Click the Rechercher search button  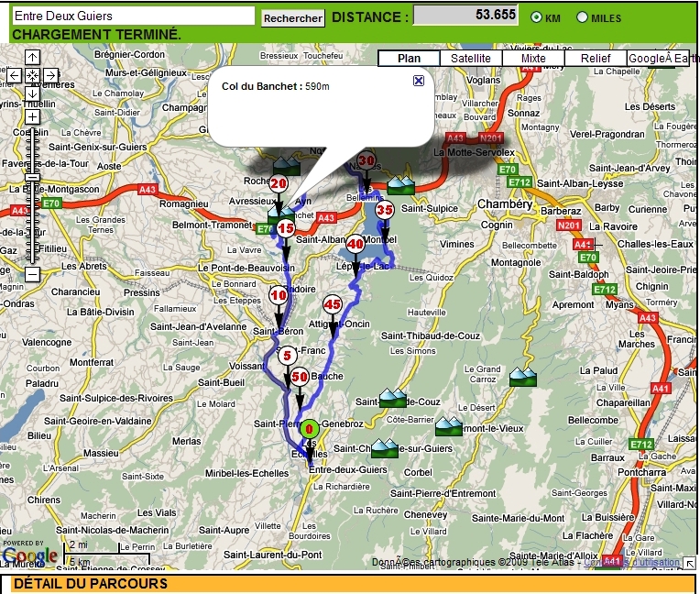(x=293, y=18)
